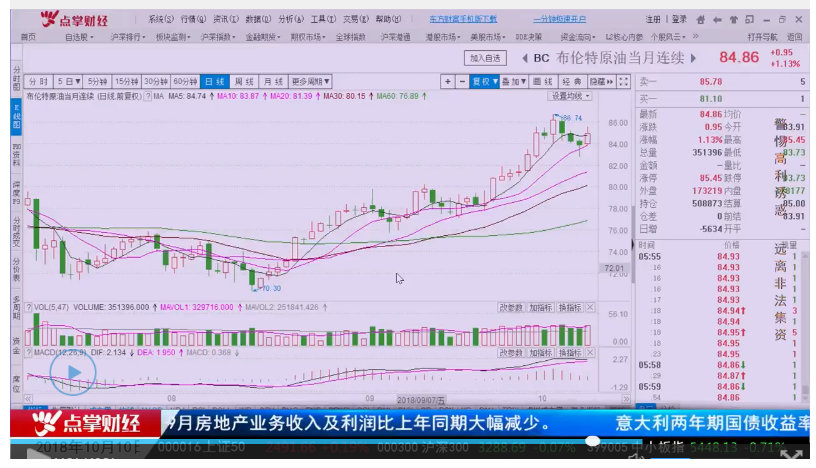The width and height of the screenshot is (816, 468).
Task: Expand the 期权市场 navigation dropdown
Action: coord(308,37)
